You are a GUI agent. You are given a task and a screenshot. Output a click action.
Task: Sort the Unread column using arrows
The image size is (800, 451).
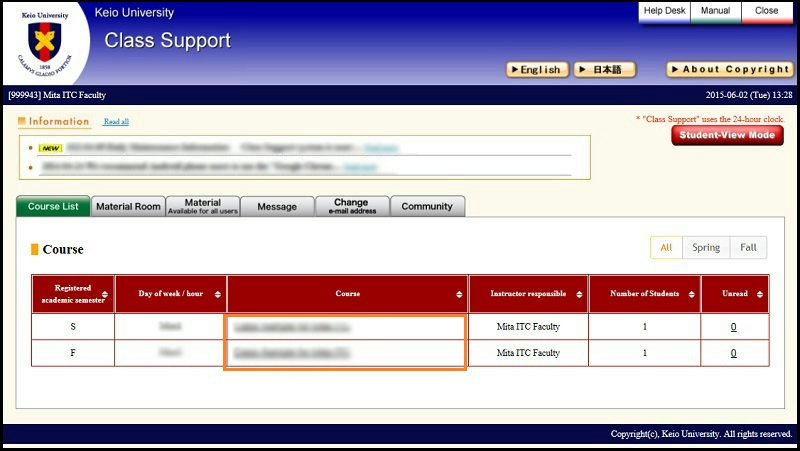(760, 295)
